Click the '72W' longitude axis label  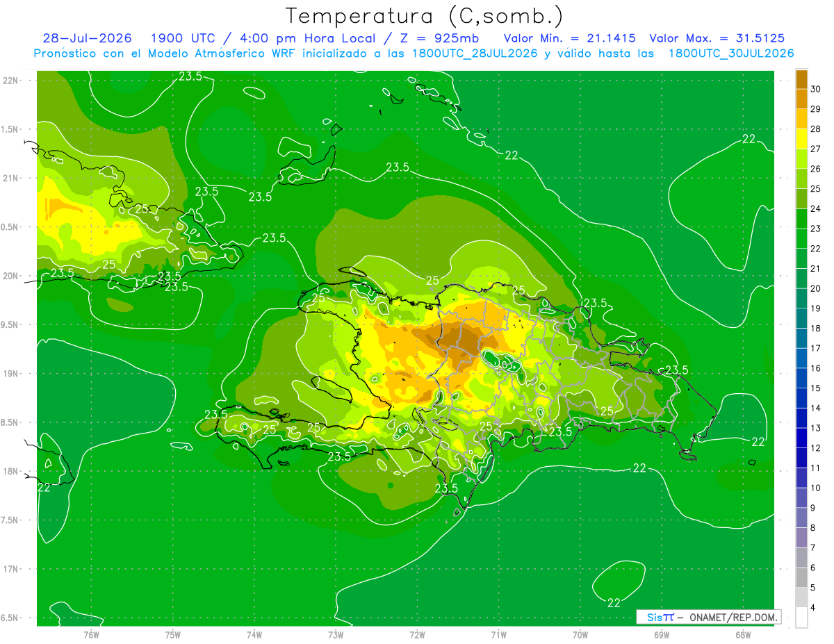417,635
